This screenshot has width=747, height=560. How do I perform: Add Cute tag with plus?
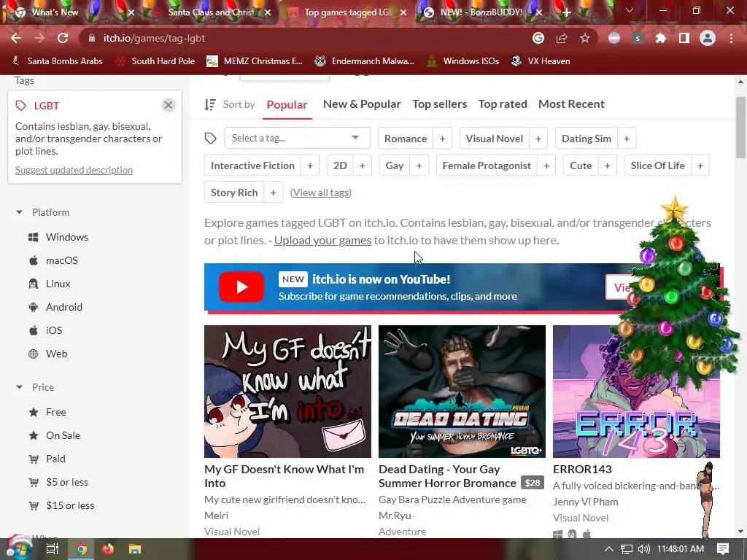point(608,166)
